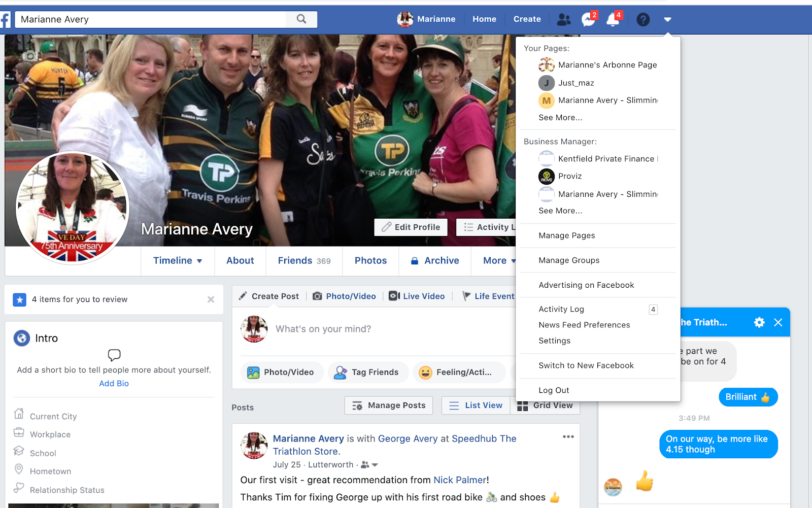Click the Tag Friends button
This screenshot has height=508, width=812.
click(x=368, y=372)
